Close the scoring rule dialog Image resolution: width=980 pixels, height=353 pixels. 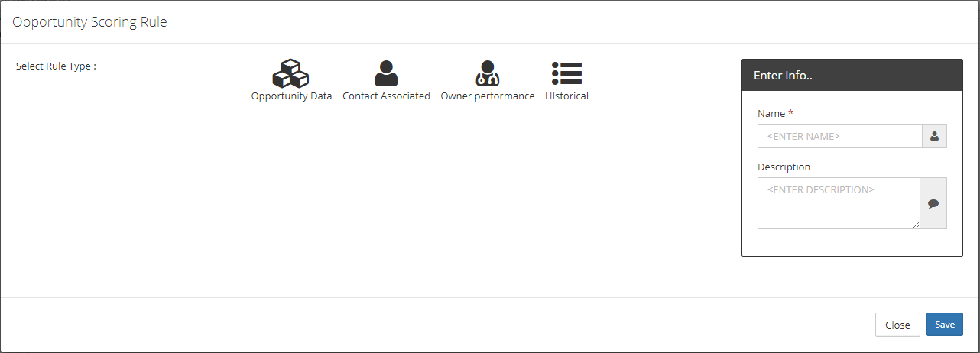(x=897, y=325)
